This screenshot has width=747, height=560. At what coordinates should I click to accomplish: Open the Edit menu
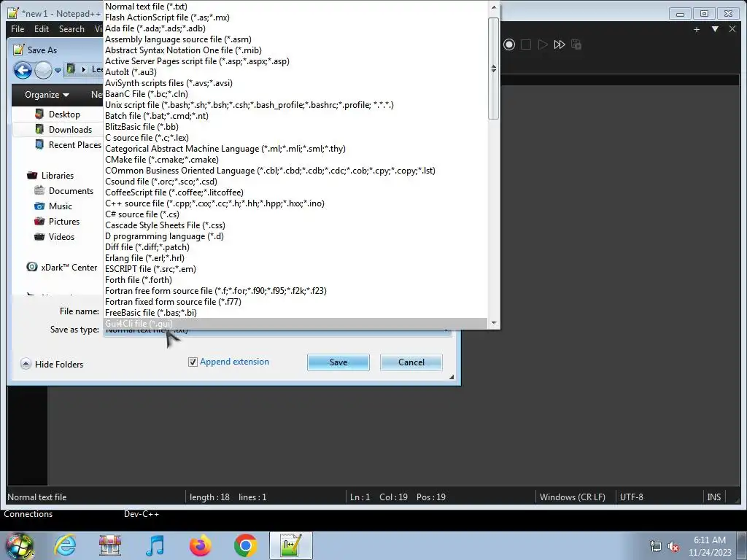(x=42, y=29)
